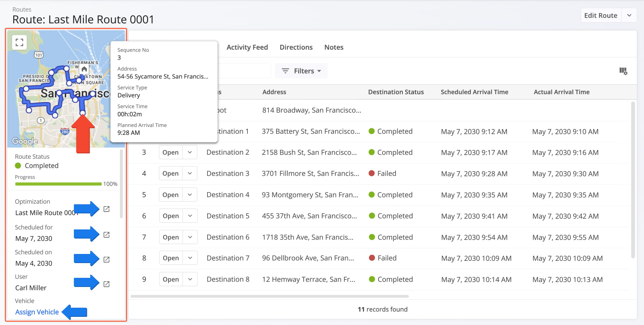Click the Google logo on map

tap(25, 141)
